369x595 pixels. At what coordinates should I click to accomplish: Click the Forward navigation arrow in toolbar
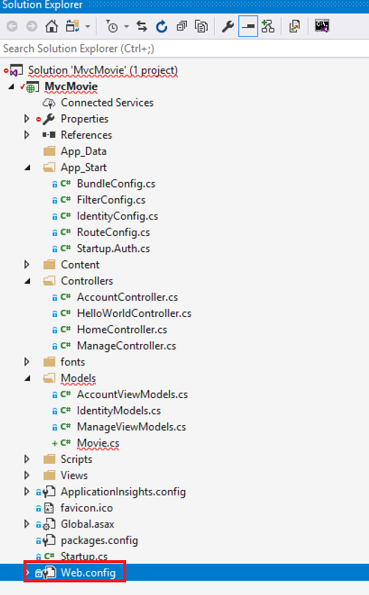32,26
